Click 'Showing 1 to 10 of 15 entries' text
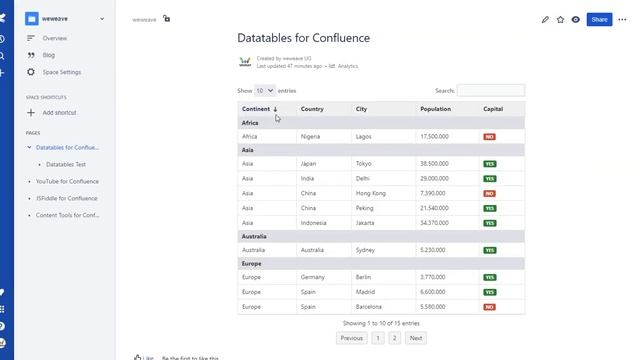The height and width of the screenshot is (360, 640). (x=381, y=323)
